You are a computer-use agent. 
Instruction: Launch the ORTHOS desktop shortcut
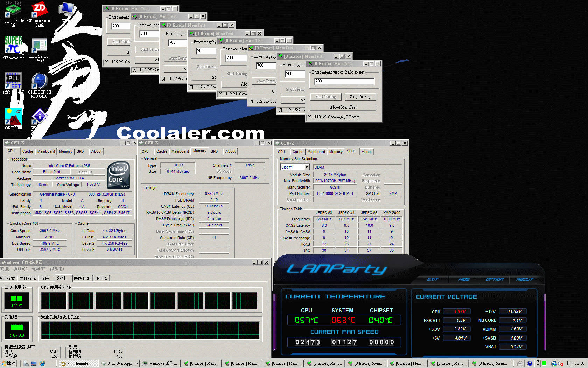[x=13, y=118]
